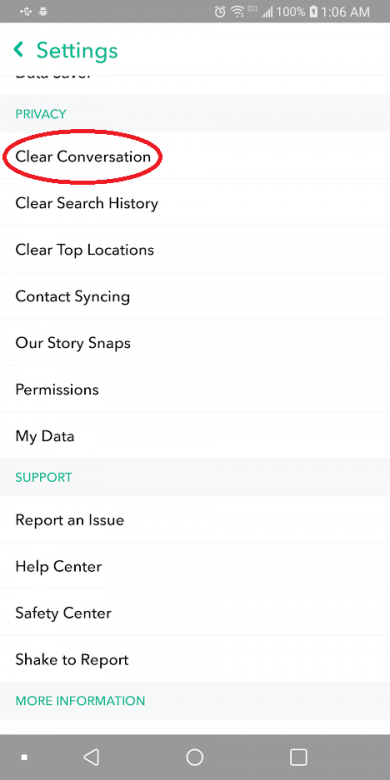The image size is (390, 780).
Task: Tap the green back arrow icon
Action: [x=19, y=49]
